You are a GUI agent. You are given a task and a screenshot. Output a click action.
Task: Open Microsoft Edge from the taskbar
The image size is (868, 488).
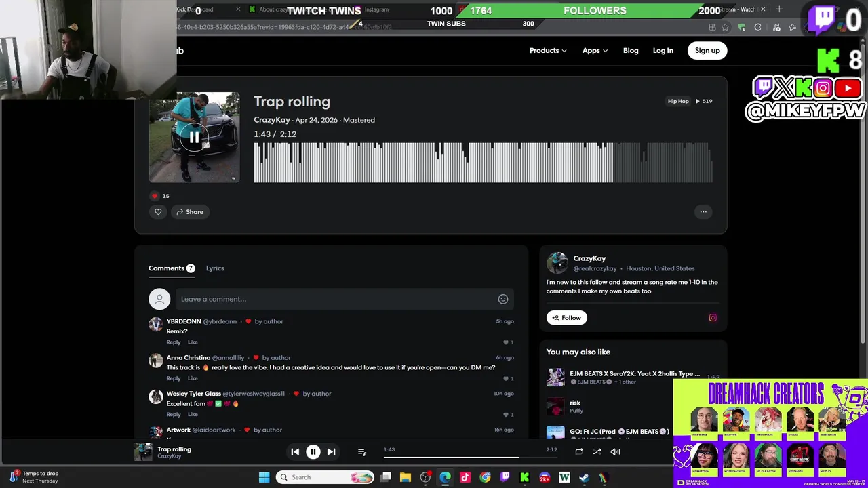[x=445, y=477]
